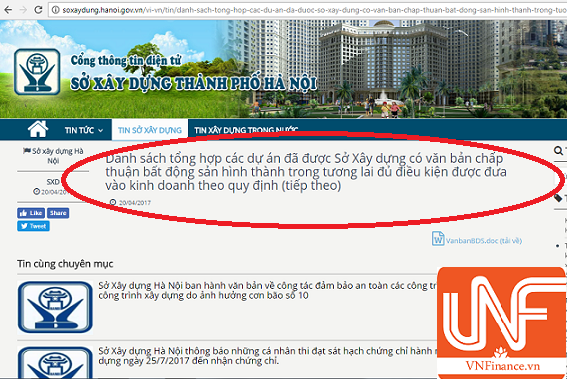Click the Facebook Like button
Screen dimensions: 567x379
[31, 213]
